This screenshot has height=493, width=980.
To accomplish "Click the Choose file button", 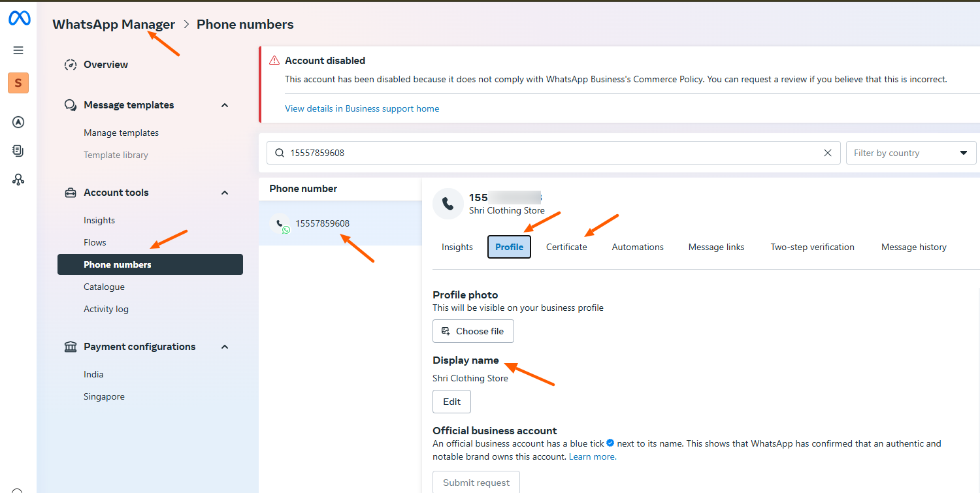I will 473,331.
